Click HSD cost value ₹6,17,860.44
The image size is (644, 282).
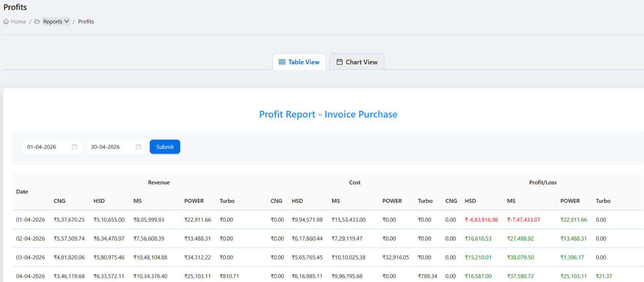click(307, 238)
